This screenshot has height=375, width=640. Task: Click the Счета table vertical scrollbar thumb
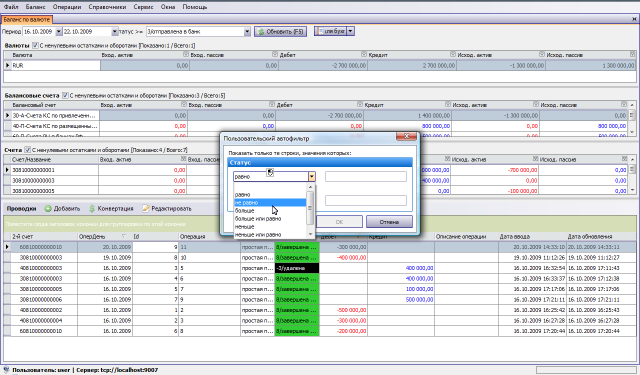click(x=632, y=169)
